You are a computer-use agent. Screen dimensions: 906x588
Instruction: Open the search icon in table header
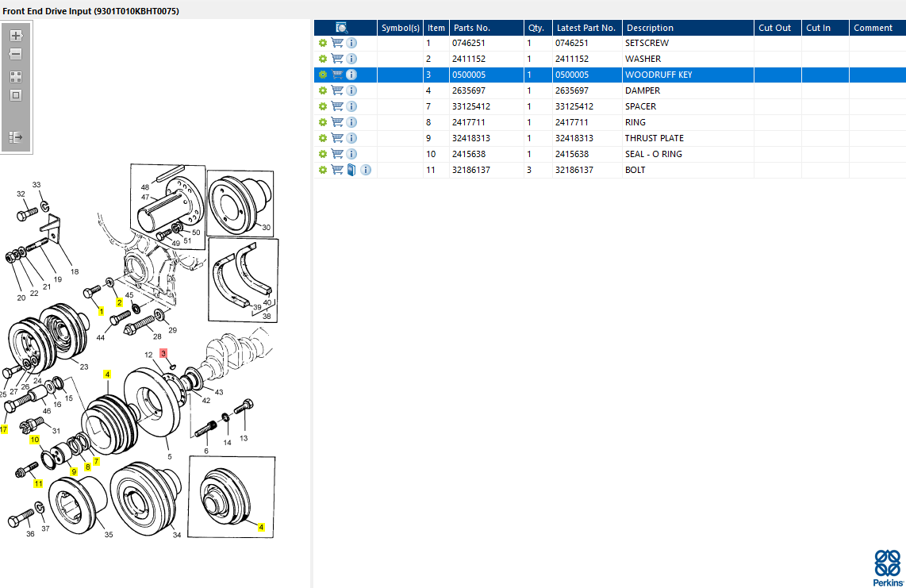click(x=341, y=28)
